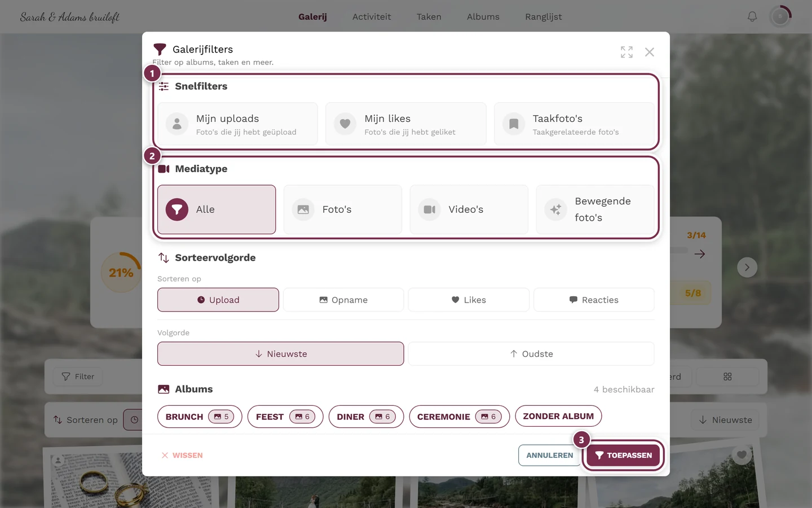
Task: Enable the Taakfoto's quick filter
Action: coord(574,124)
